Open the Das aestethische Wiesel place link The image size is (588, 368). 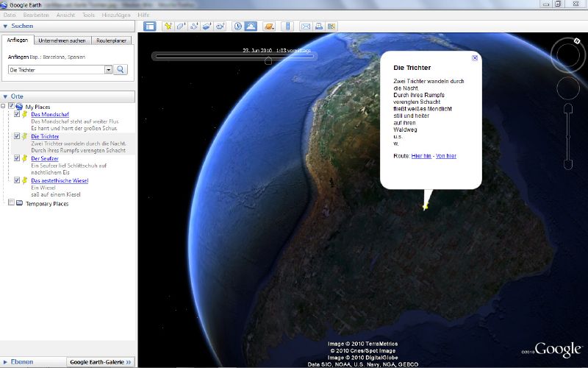pyautogui.click(x=60, y=180)
